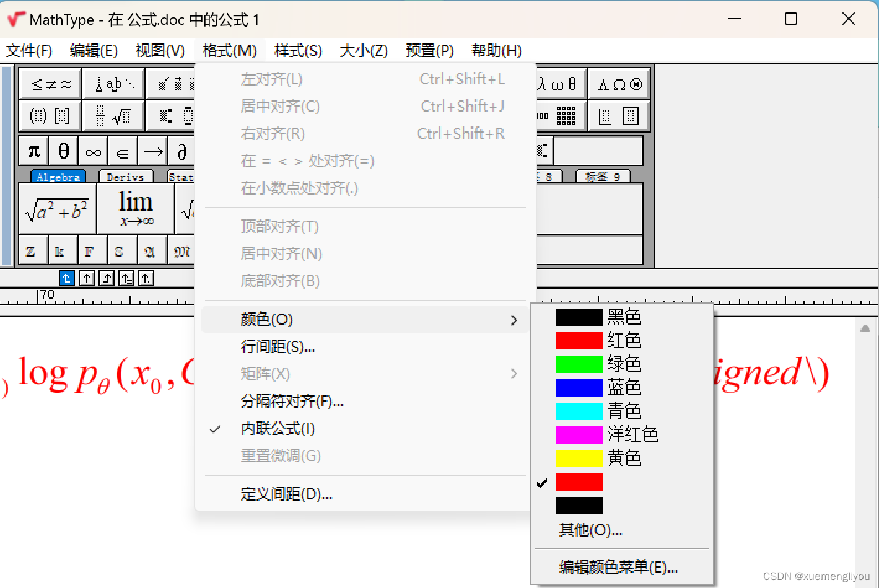Open the box templates palette
Screen dimensions: 879x588
[x=619, y=116]
